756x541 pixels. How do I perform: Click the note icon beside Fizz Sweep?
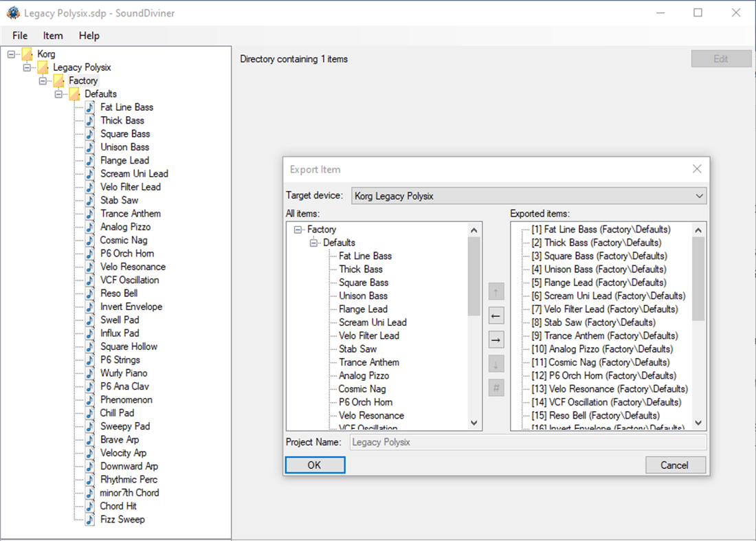point(89,519)
